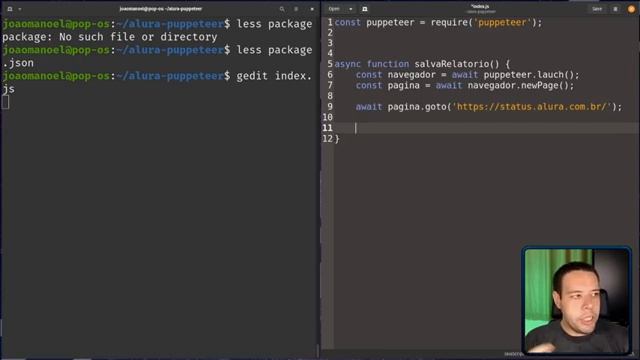
Task: Click the 'gedit index.' command in terminal
Action: tap(274, 76)
